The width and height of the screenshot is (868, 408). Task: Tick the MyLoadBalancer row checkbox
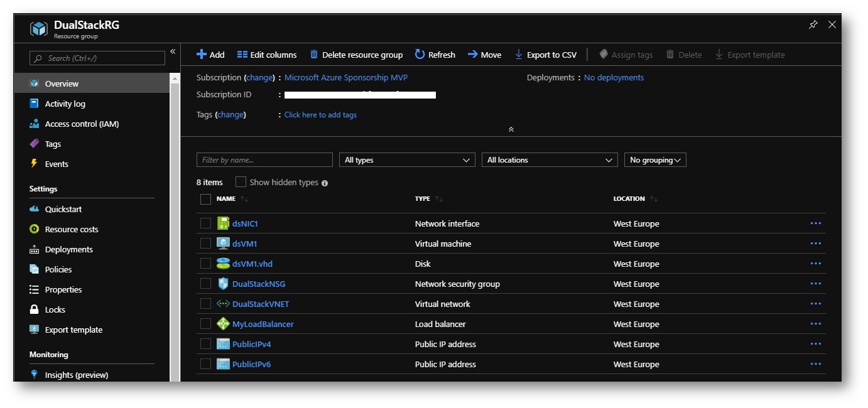[x=205, y=323]
